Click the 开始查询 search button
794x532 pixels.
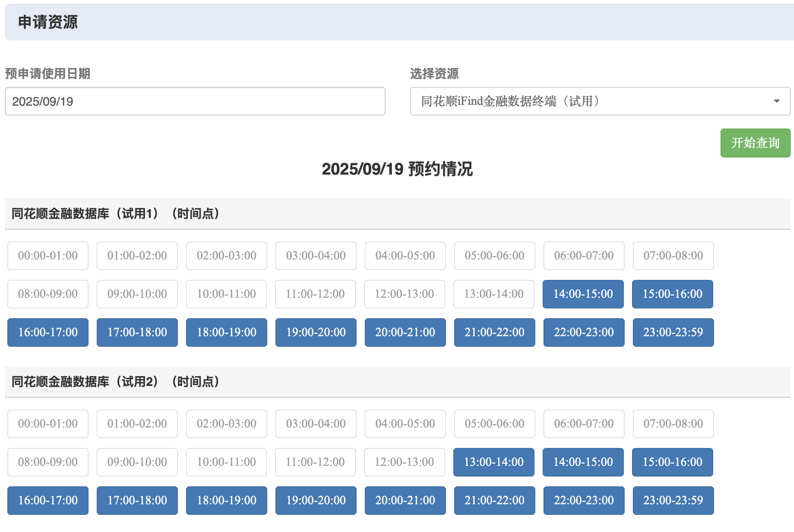click(755, 143)
